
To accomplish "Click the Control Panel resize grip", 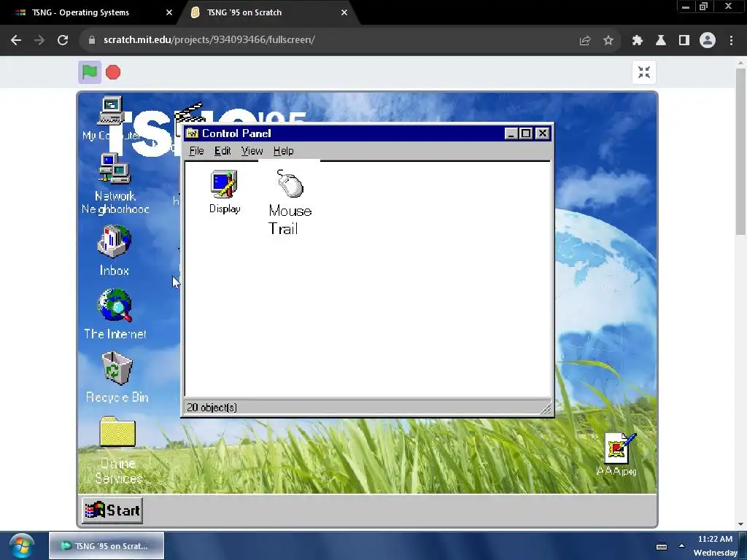I will 546,408.
